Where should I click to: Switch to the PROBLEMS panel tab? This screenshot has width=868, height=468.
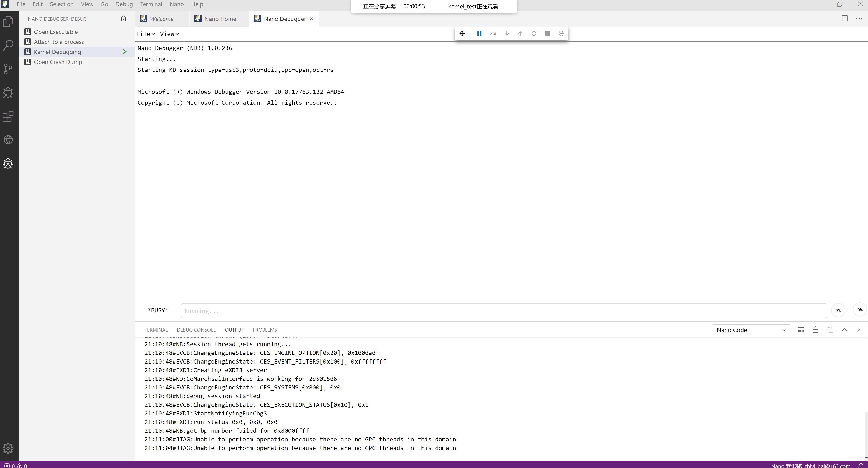265,330
